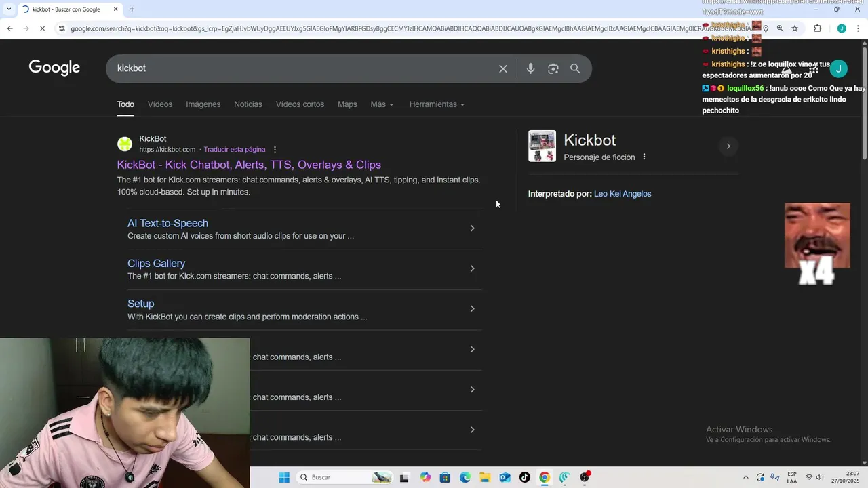Open the Setup sitelink
Image resolution: width=868 pixels, height=488 pixels.
pos(140,304)
